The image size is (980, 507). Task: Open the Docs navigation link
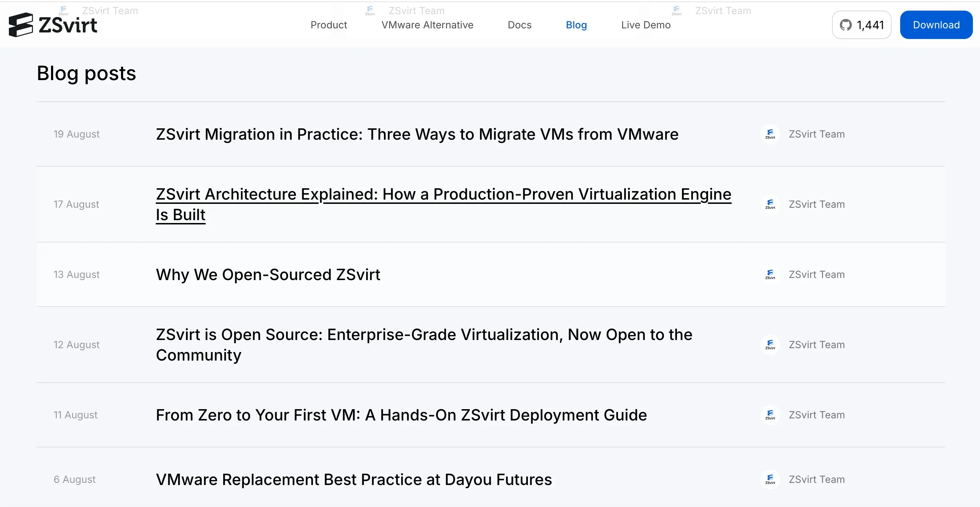tap(519, 25)
